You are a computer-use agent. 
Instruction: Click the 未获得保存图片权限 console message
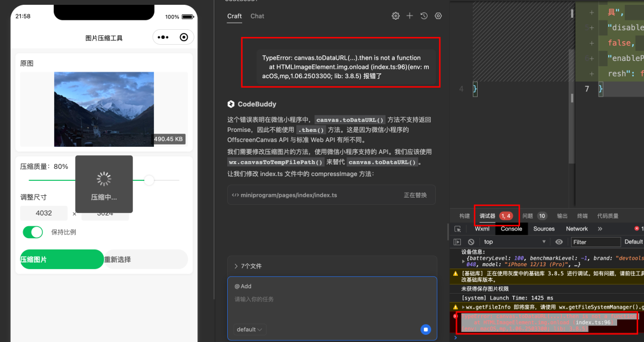(485, 289)
